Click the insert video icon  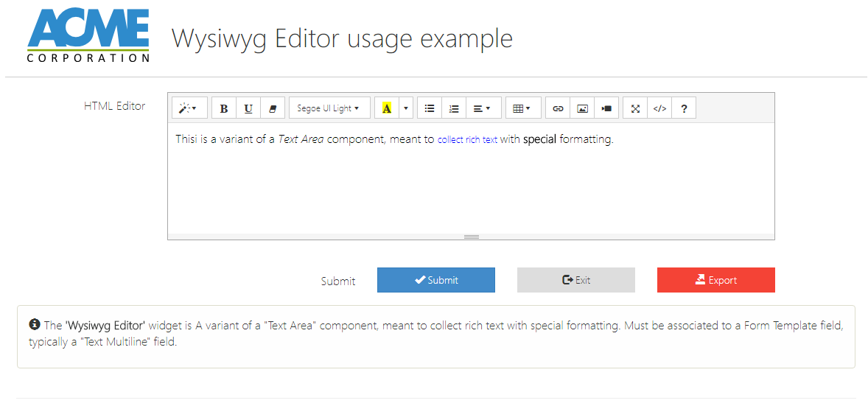tap(606, 108)
